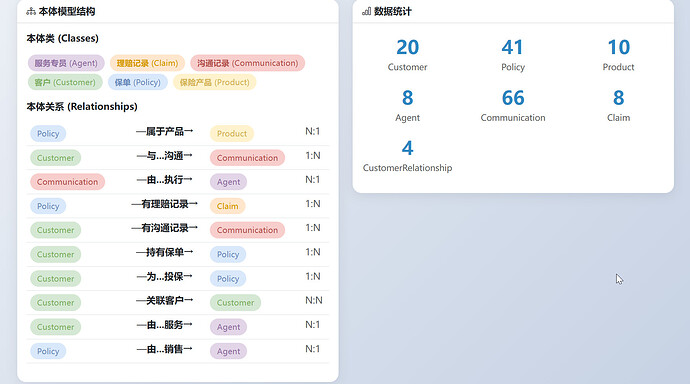690x384 pixels.
Task: Click source Customer tag in 关联客户 row
Action: [55, 303]
